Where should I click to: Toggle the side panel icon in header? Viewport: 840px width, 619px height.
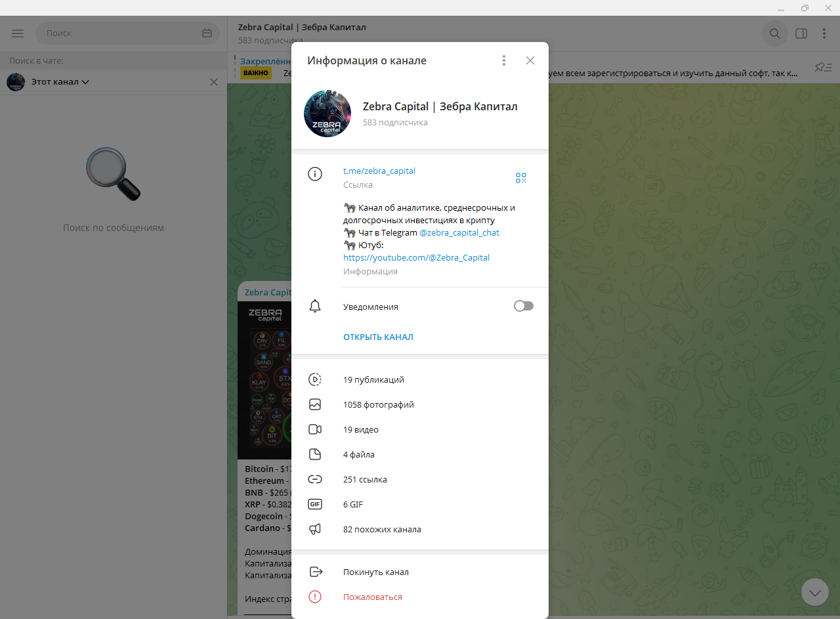(x=801, y=33)
